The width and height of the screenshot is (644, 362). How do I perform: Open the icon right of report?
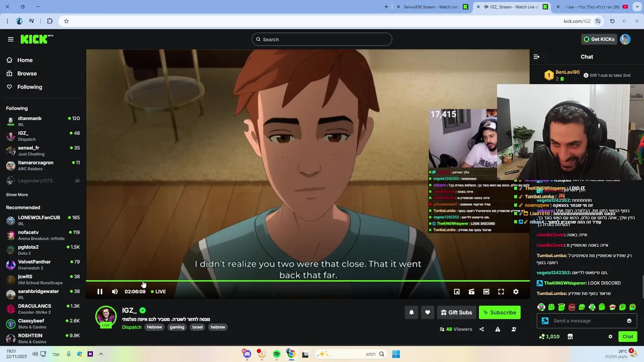click(x=514, y=329)
